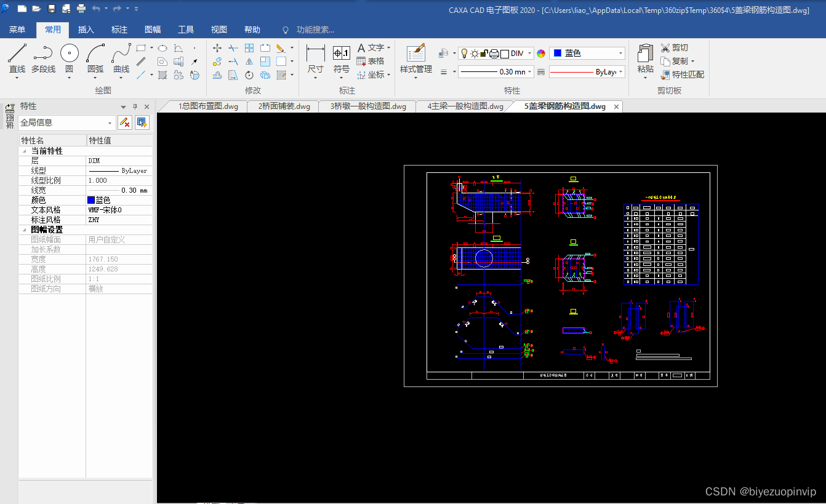Viewport: 826px width, 504px height.
Task: Expand the 坐标 coordinate dropdown
Action: pyautogui.click(x=389, y=74)
